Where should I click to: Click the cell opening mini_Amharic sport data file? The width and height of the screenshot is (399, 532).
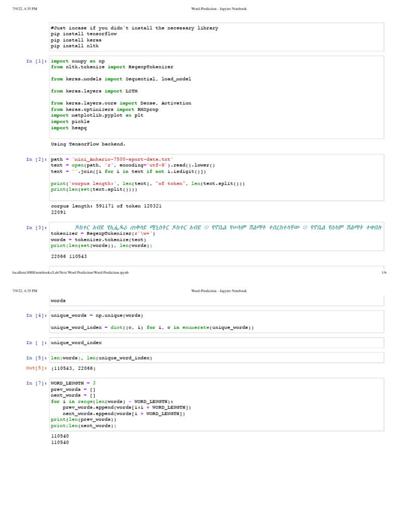coord(216,177)
